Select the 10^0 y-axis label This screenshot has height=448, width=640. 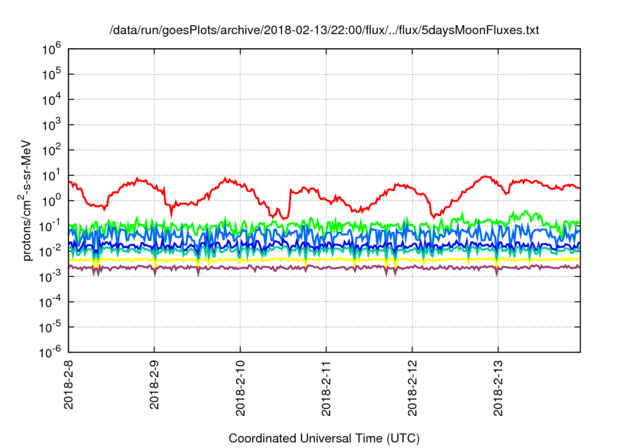click(x=52, y=202)
